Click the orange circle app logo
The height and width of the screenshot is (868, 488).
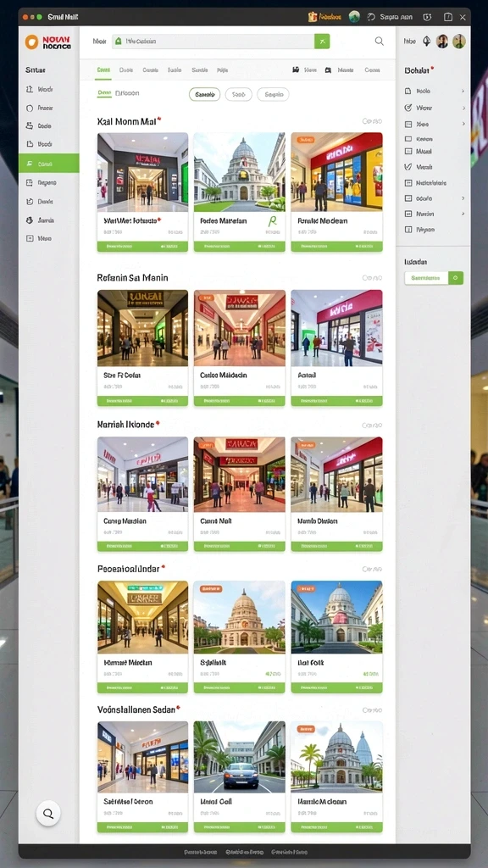tap(32, 42)
